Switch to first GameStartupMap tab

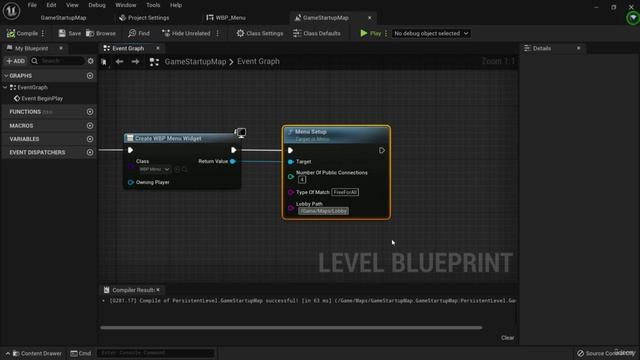pyautogui.click(x=63, y=18)
